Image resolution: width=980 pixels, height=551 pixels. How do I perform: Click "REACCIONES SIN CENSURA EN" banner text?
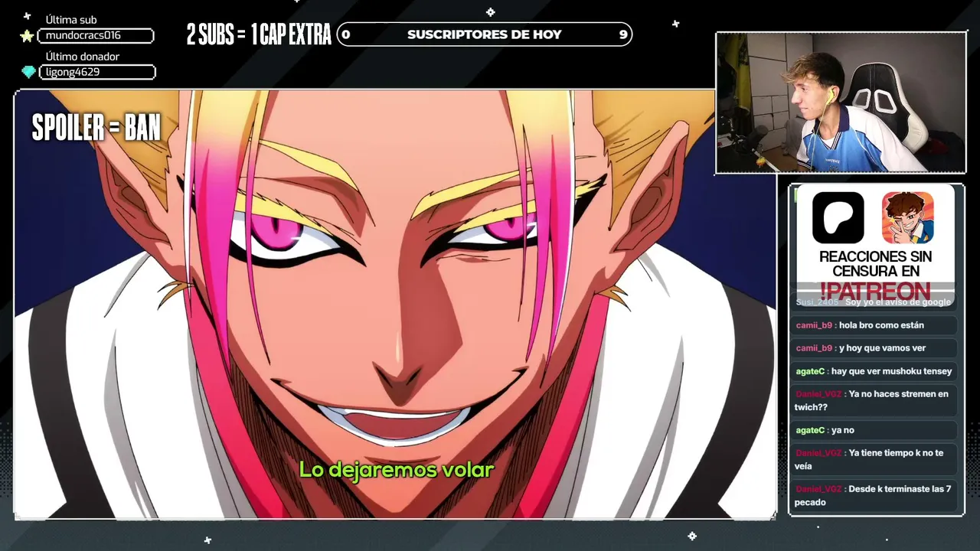(875, 264)
